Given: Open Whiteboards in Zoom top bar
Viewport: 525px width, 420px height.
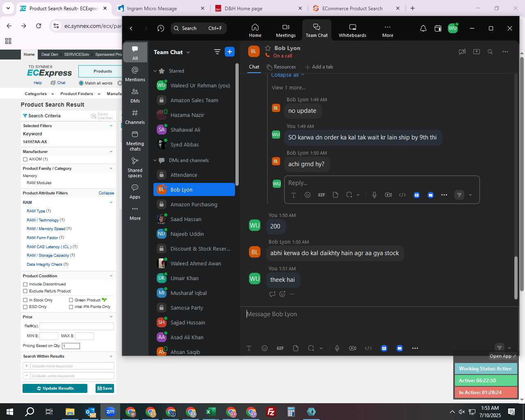Looking at the screenshot, I should [352, 30].
